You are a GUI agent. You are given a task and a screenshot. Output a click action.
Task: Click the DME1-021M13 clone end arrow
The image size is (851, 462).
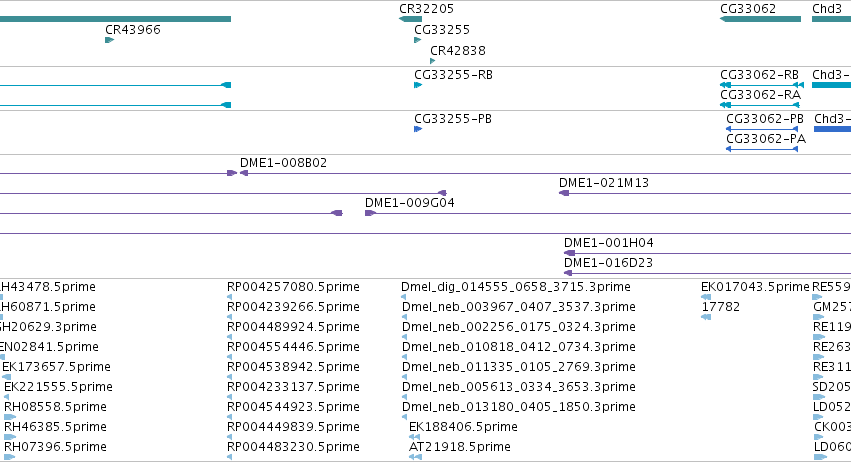pos(564,193)
